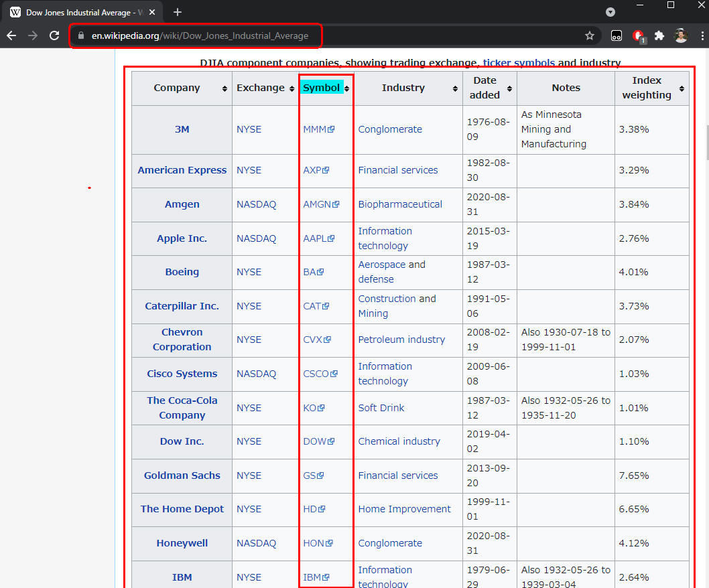Open the DOW external ticker link
This screenshot has height=588, width=709.
tap(319, 441)
